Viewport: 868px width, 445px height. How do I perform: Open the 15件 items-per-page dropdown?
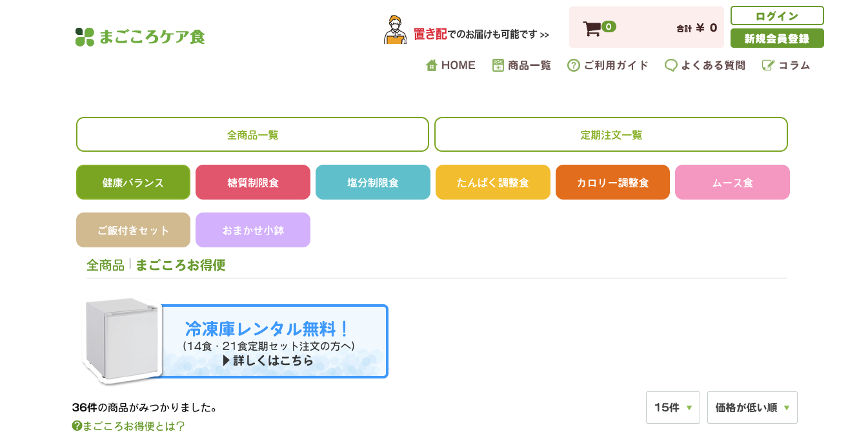tap(672, 408)
